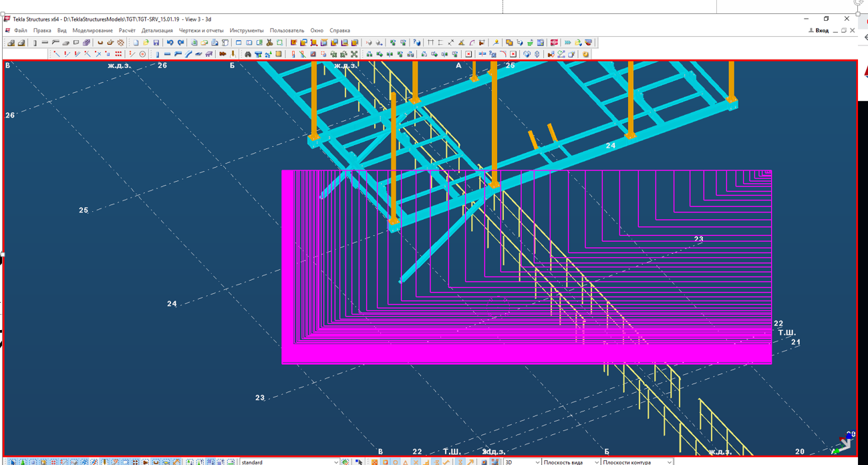Open the 'Плоскости контура' dropdown
The image size is (868, 465).
(669, 462)
